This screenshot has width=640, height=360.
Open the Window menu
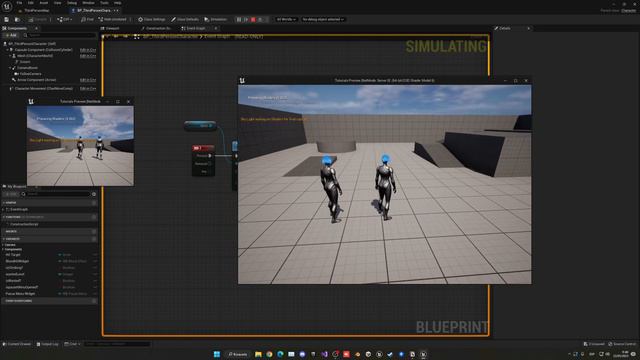click(88, 3)
